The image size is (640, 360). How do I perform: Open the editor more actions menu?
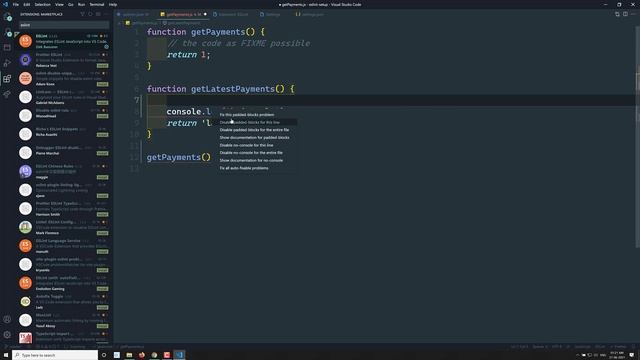click(x=633, y=14)
